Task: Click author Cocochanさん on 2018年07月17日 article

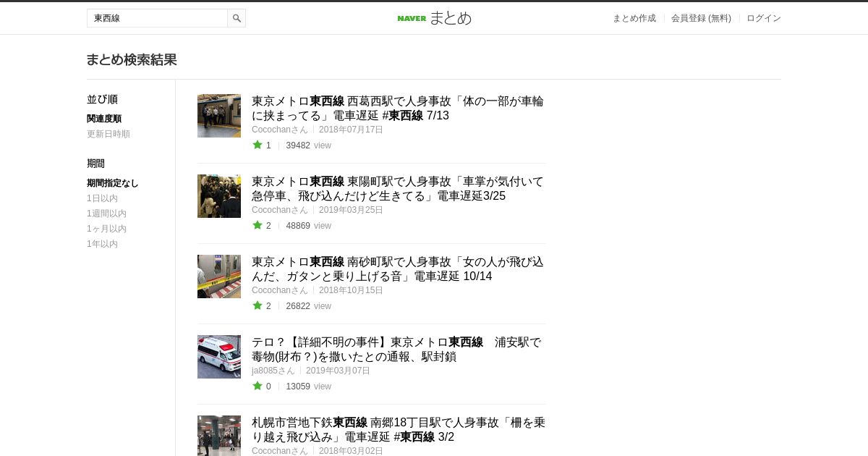Action: point(280,130)
